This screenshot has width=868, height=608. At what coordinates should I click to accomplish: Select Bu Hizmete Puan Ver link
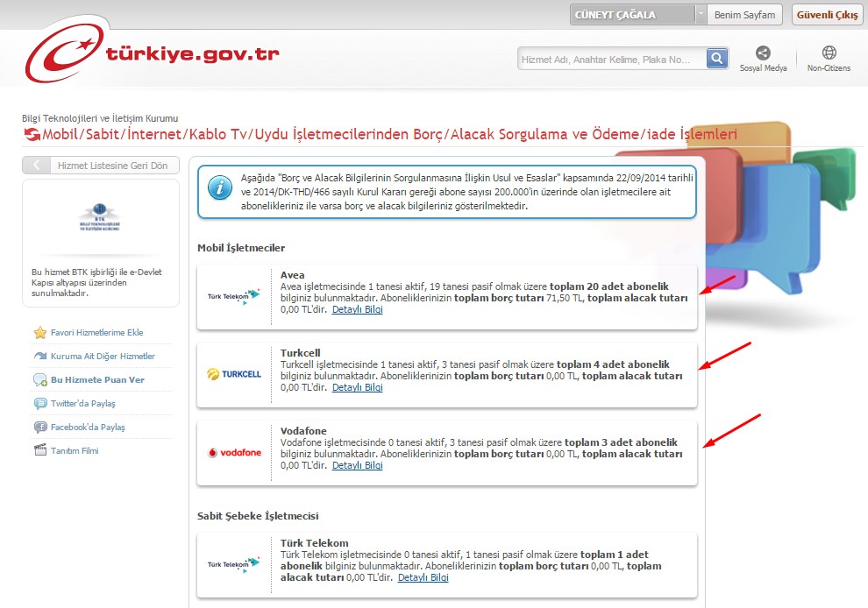(97, 380)
